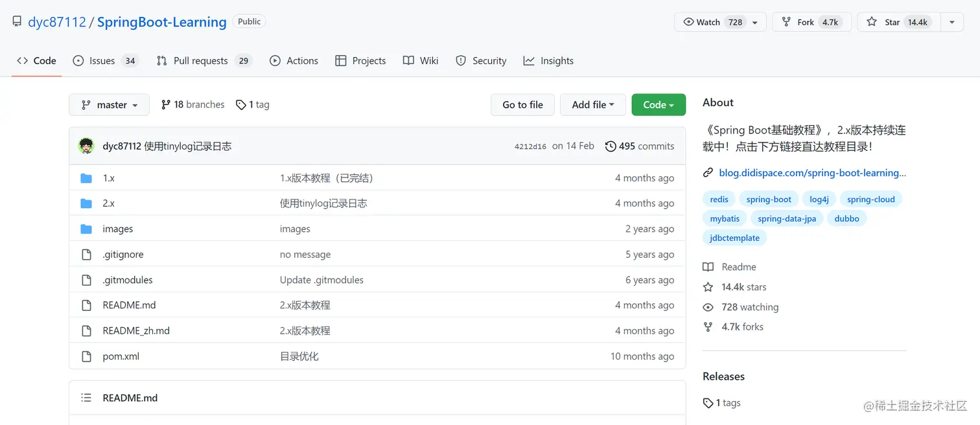Open the Security tab
Image resolution: width=980 pixels, height=425 pixels.
point(481,60)
